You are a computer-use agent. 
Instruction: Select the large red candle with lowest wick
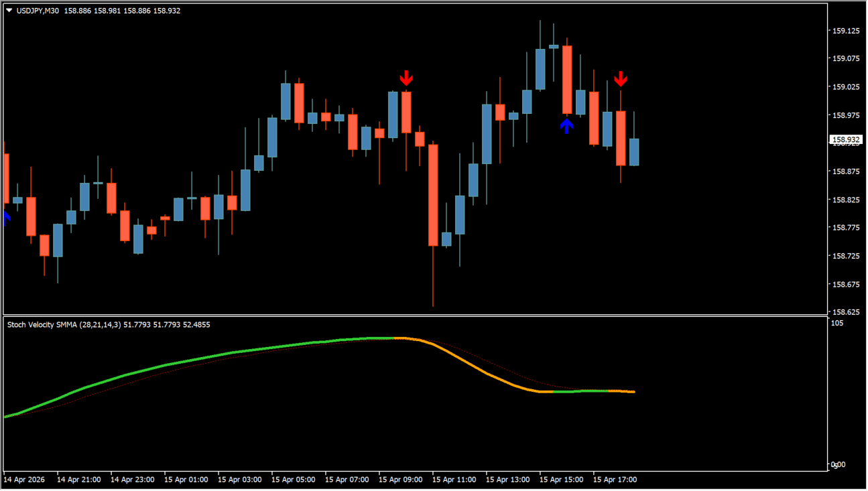(433, 194)
